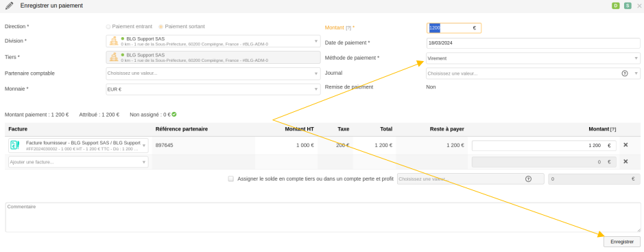The height and width of the screenshot is (252, 644).
Task: Click the Date de paiement field
Action: pos(533,43)
